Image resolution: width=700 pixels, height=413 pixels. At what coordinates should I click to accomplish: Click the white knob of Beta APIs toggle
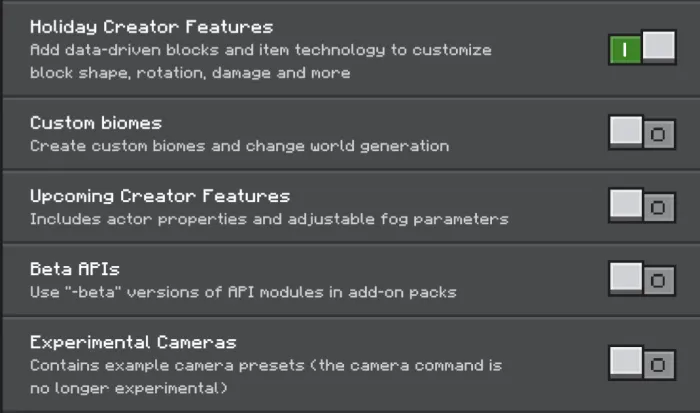point(626,277)
